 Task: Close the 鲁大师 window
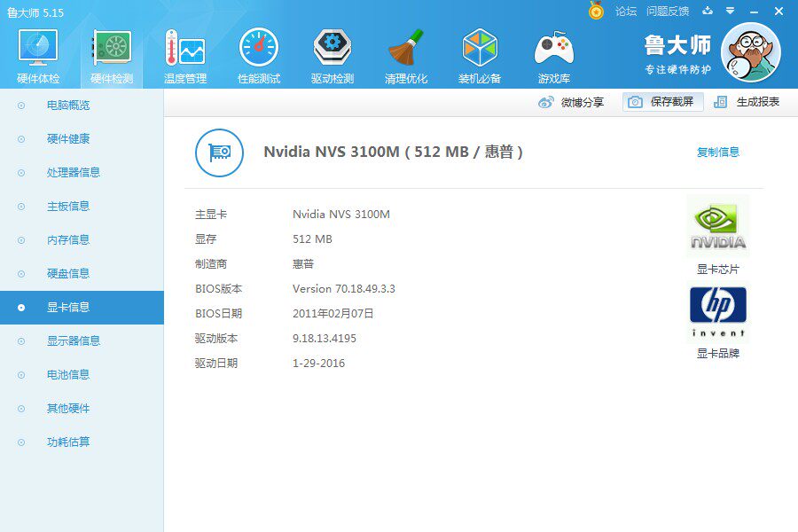point(778,12)
